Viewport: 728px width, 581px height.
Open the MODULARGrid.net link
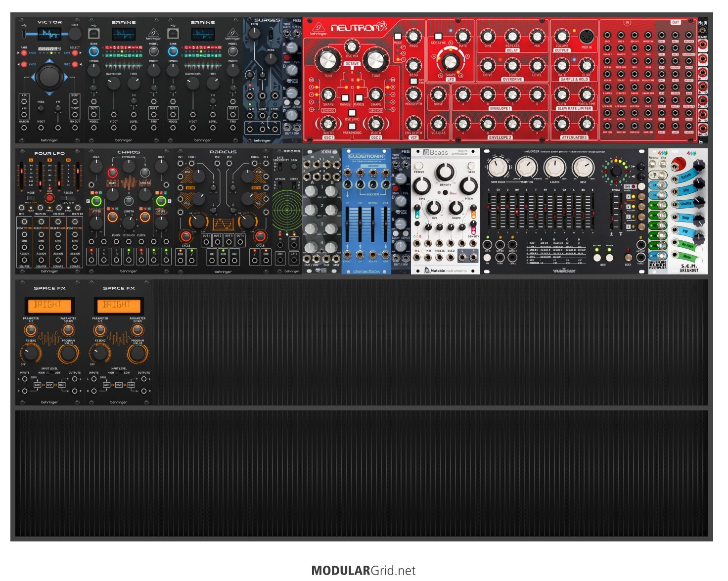coord(364,571)
